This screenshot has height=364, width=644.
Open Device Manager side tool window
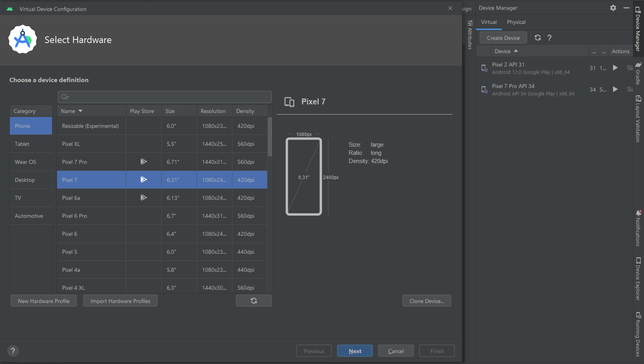coord(638,29)
